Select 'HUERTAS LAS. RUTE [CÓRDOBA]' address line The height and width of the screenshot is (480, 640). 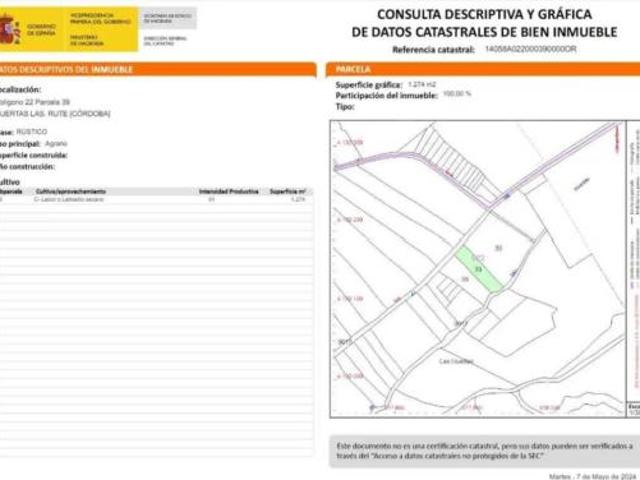55,114
